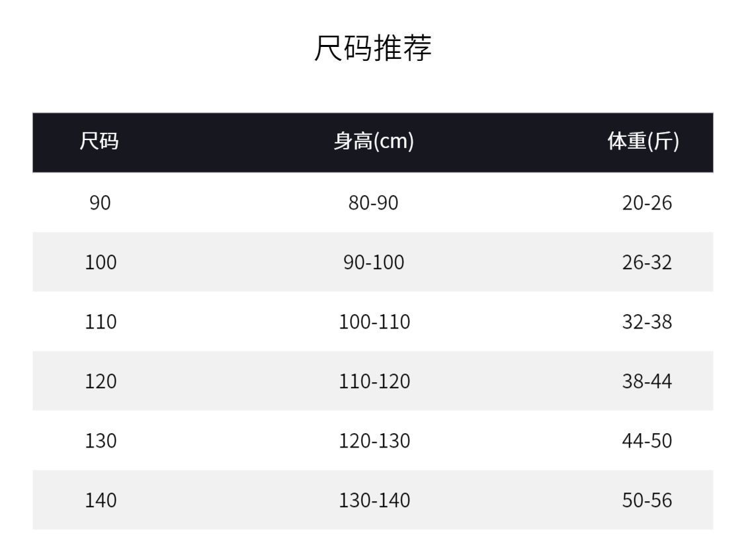Click the 尺码推荐 title
The height and width of the screenshot is (560, 744).
tap(373, 48)
